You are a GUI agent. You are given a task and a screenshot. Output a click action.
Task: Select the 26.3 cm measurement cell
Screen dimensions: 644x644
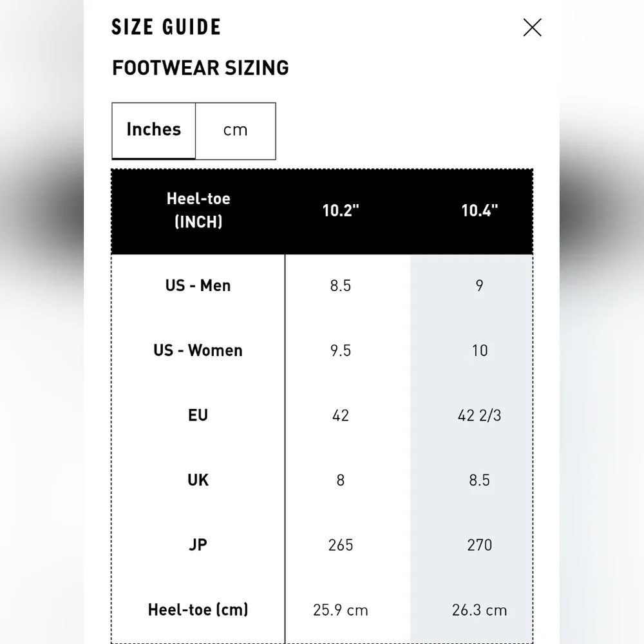479,610
